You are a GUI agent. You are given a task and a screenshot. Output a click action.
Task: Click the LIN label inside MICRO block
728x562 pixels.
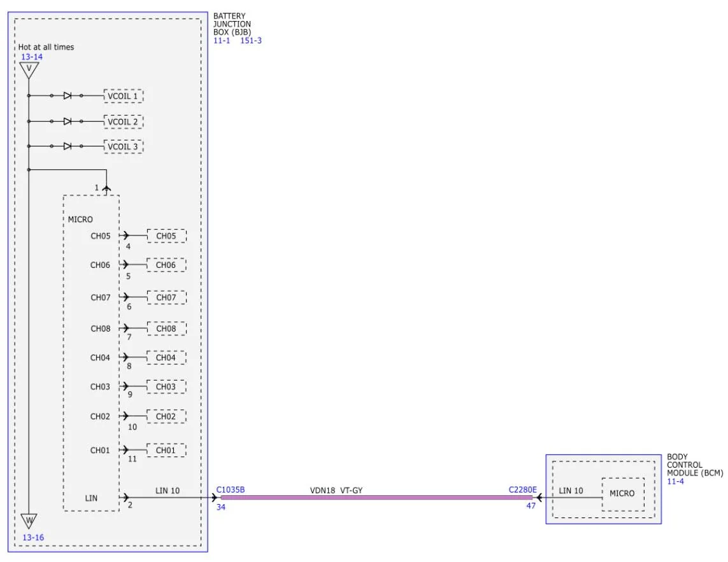91,498
